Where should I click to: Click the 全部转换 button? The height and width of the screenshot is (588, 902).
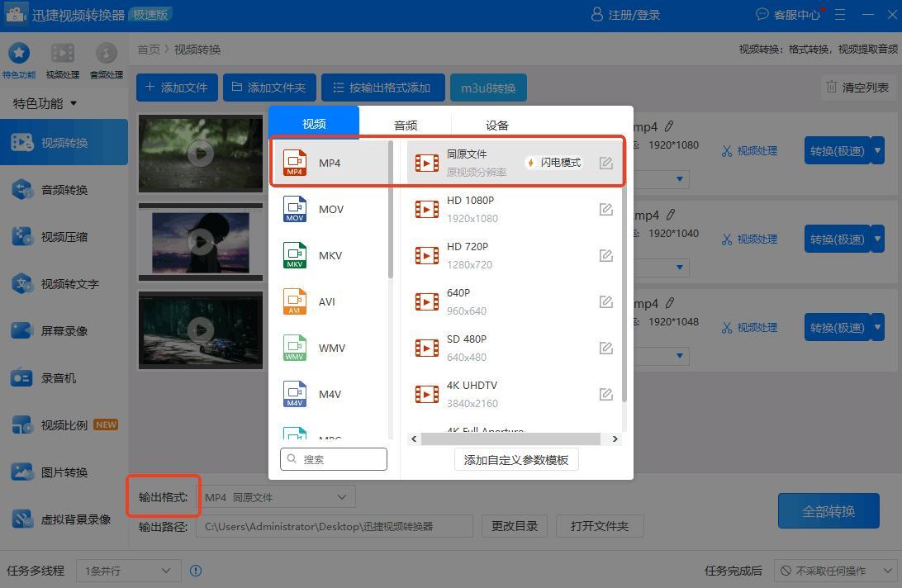pos(828,511)
